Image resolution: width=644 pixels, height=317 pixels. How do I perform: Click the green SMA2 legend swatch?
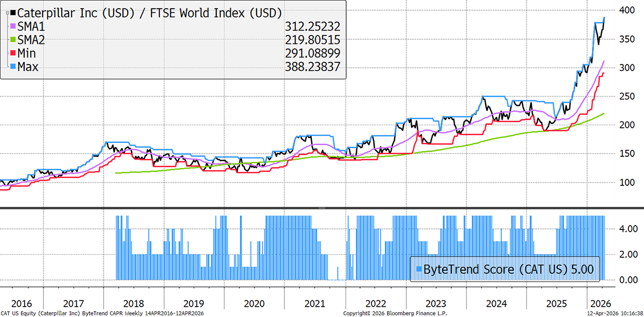click(x=13, y=39)
